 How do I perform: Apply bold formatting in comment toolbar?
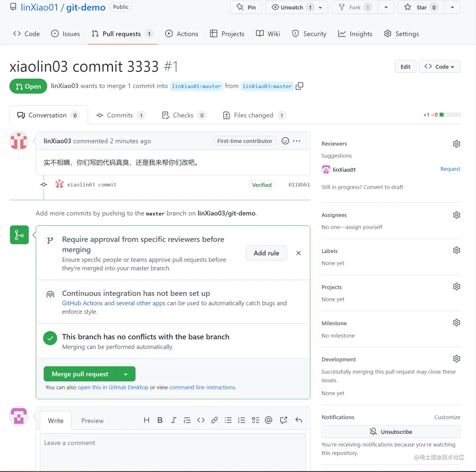pyautogui.click(x=160, y=420)
